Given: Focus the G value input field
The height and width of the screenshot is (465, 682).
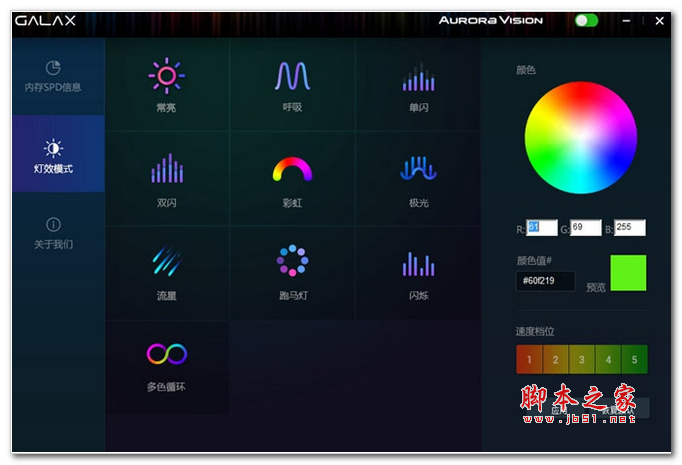Looking at the screenshot, I should [x=585, y=227].
